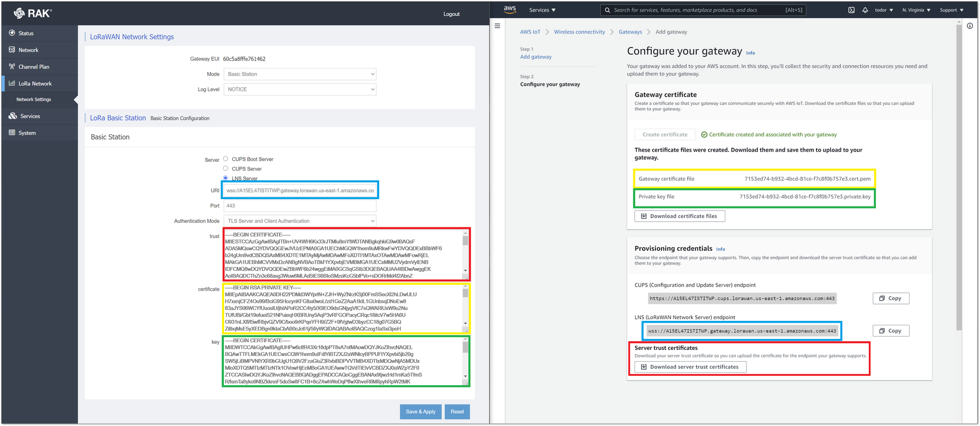Image resolution: width=980 pixels, height=426 pixels.
Task: Click Download certificate files button
Action: pyautogui.click(x=680, y=216)
